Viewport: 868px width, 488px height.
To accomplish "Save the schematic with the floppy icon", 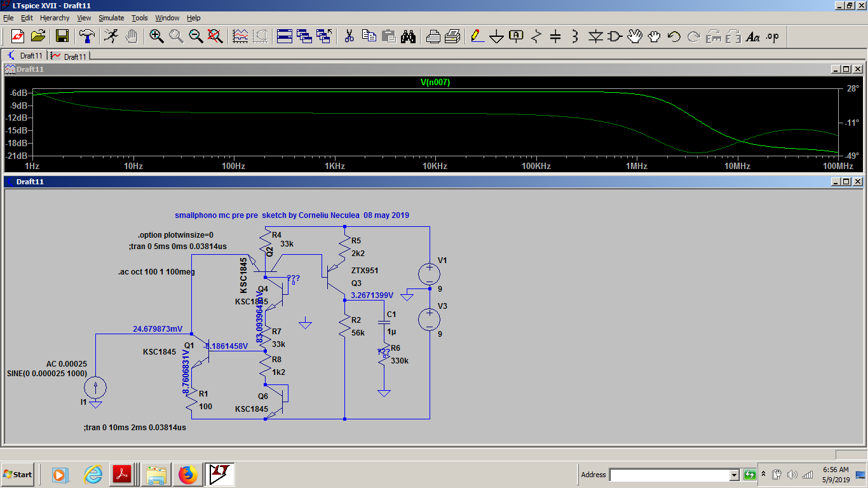I will pos(62,36).
